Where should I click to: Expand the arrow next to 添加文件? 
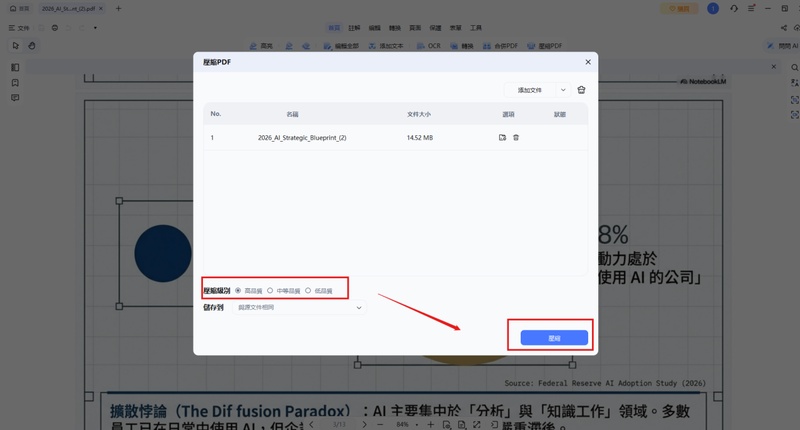(563, 90)
